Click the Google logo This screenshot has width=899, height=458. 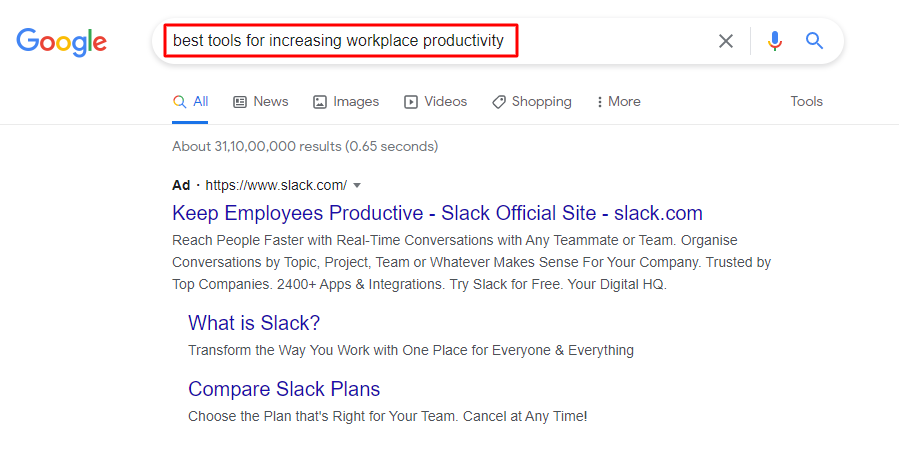pyautogui.click(x=61, y=42)
